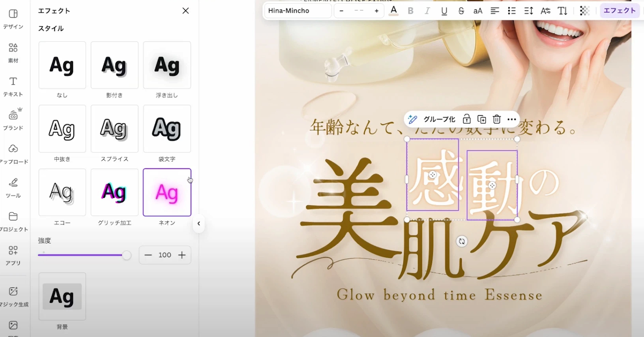Toggle italic text style
This screenshot has height=337, width=644.
coord(427,11)
